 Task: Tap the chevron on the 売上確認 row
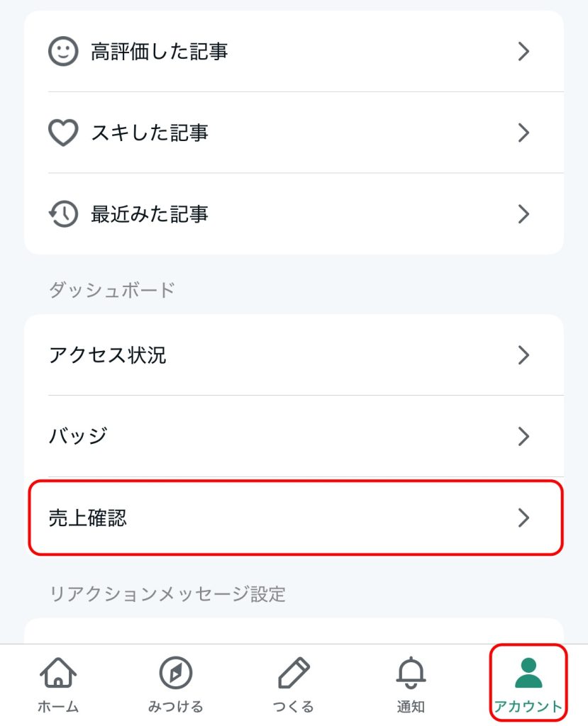tap(523, 518)
